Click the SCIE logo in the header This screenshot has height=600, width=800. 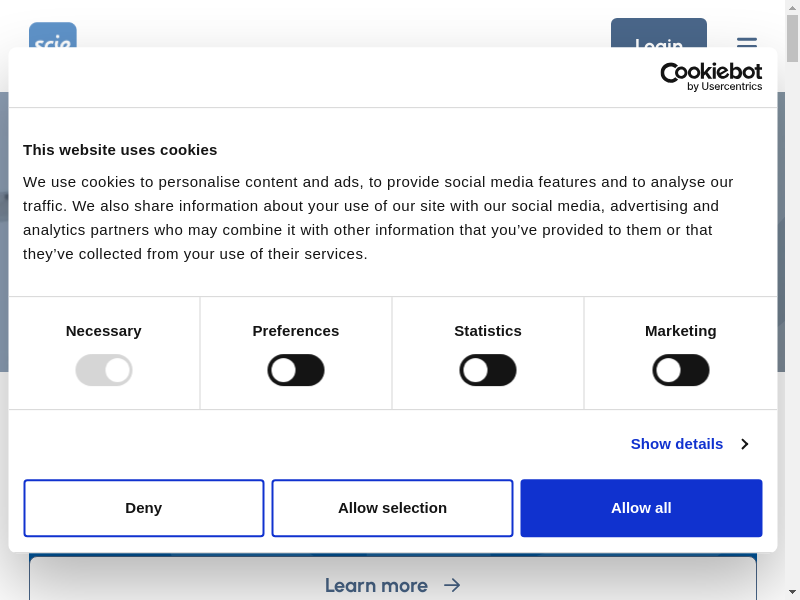tap(52, 36)
